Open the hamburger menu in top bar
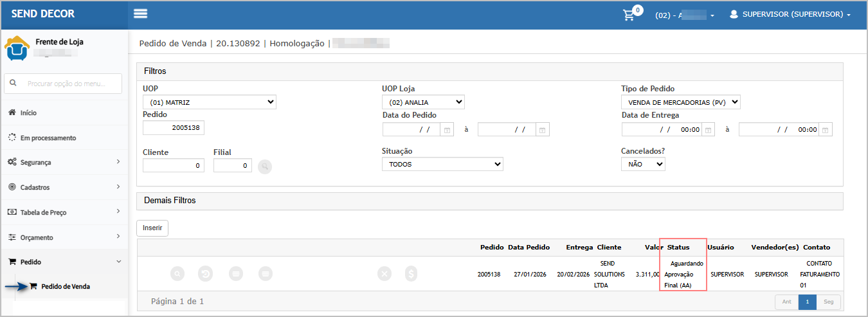The width and height of the screenshot is (868, 317). [x=140, y=14]
